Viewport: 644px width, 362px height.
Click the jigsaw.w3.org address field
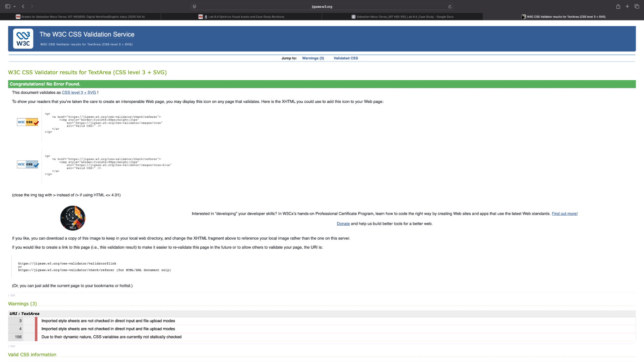click(x=322, y=6)
